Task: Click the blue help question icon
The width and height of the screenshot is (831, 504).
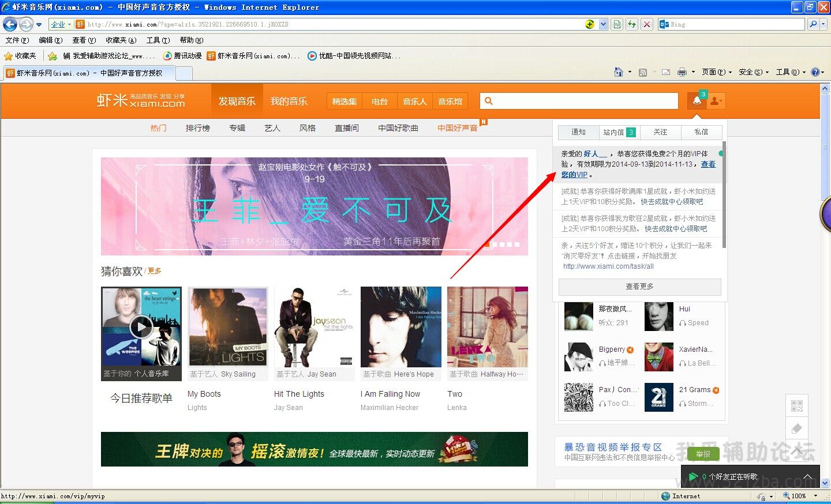Action: coord(815,72)
